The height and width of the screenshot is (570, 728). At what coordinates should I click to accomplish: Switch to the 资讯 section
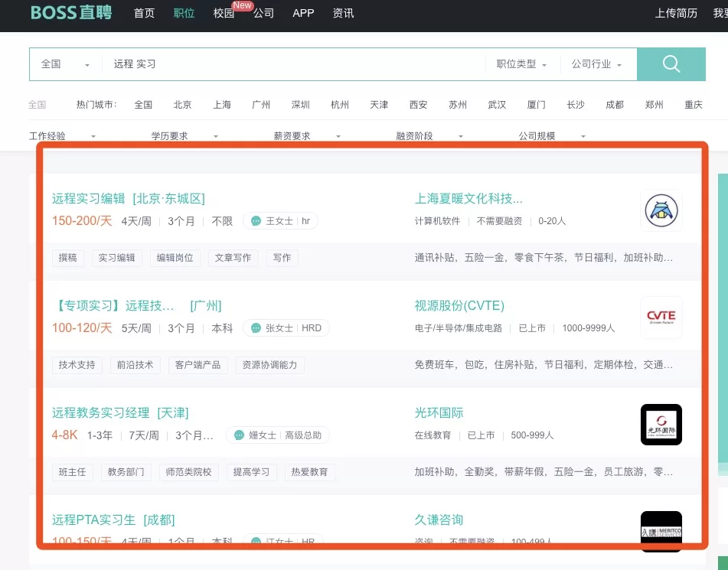pyautogui.click(x=343, y=13)
